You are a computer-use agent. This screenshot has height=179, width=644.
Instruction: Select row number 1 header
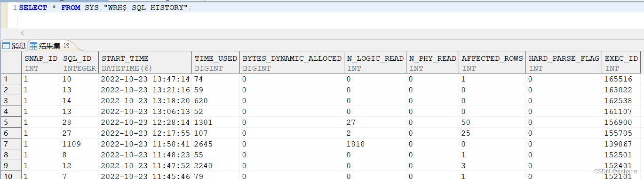11,79
